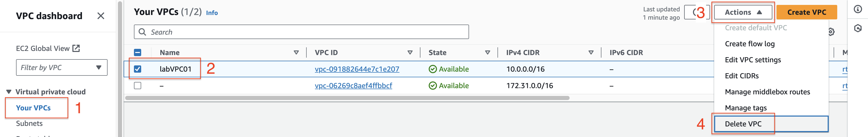Viewport: 868px width, 137px height.
Task: Sort by IPv4 CIDR column arrow
Action: point(591,52)
